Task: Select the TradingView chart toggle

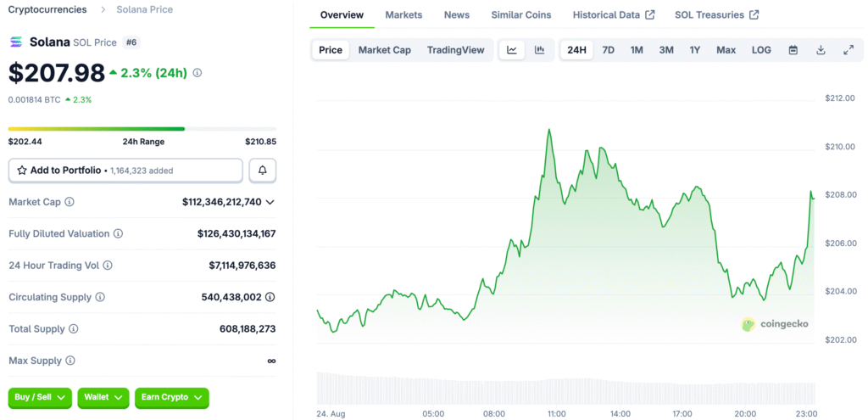Action: pos(455,50)
